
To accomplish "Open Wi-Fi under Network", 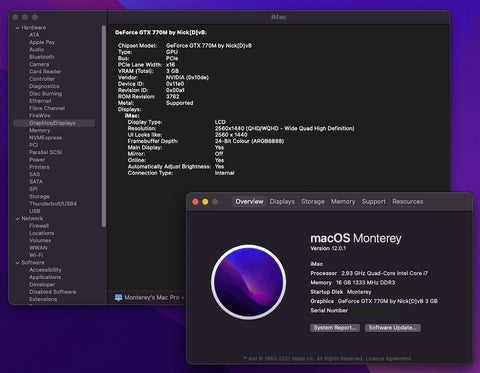I will pos(36,255).
